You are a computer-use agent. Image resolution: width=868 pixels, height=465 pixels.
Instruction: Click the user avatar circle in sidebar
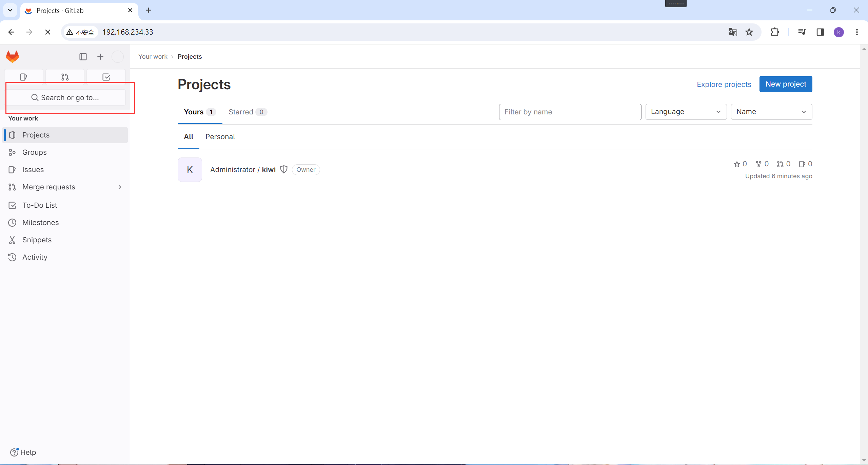118,57
